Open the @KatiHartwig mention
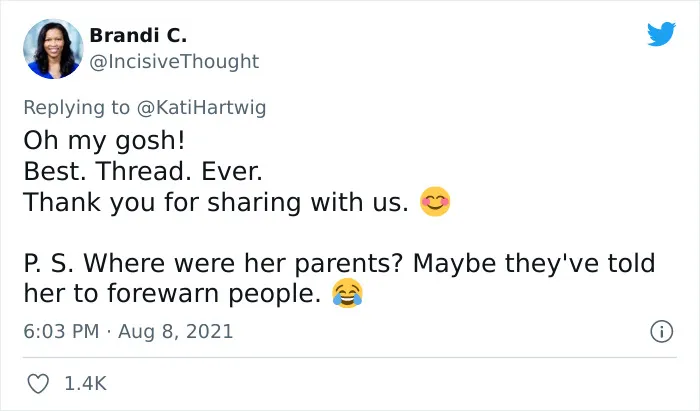This screenshot has height=411, width=700. pyautogui.click(x=201, y=108)
